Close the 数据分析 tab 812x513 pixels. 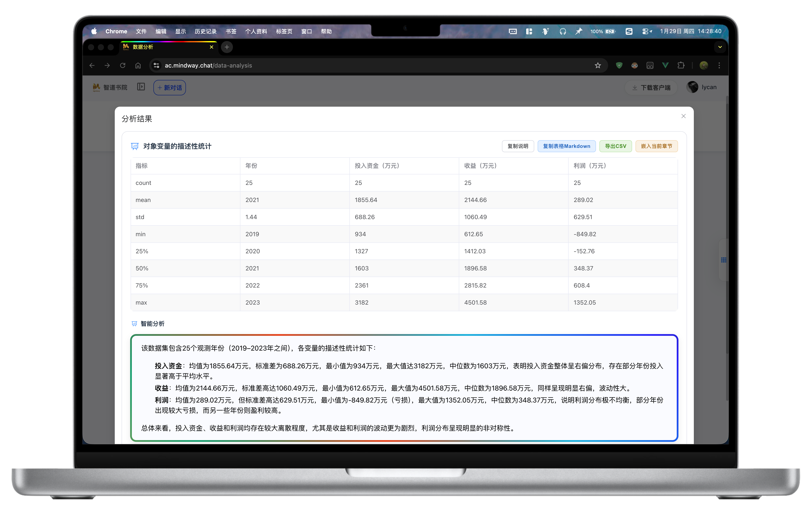211,47
